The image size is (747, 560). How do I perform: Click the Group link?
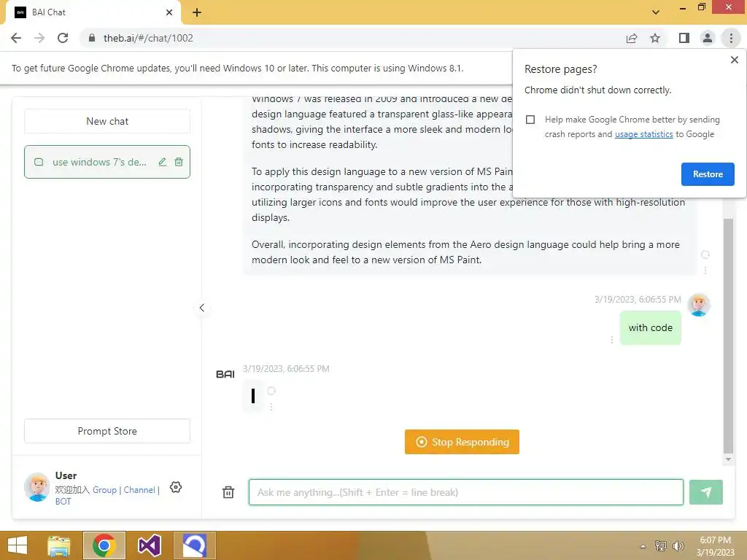tap(104, 490)
